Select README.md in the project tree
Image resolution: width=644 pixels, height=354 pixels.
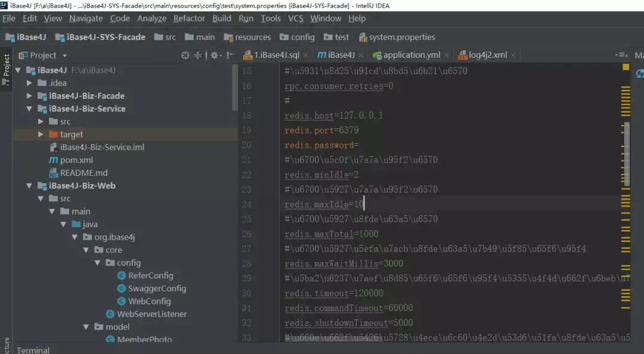pyautogui.click(x=78, y=173)
